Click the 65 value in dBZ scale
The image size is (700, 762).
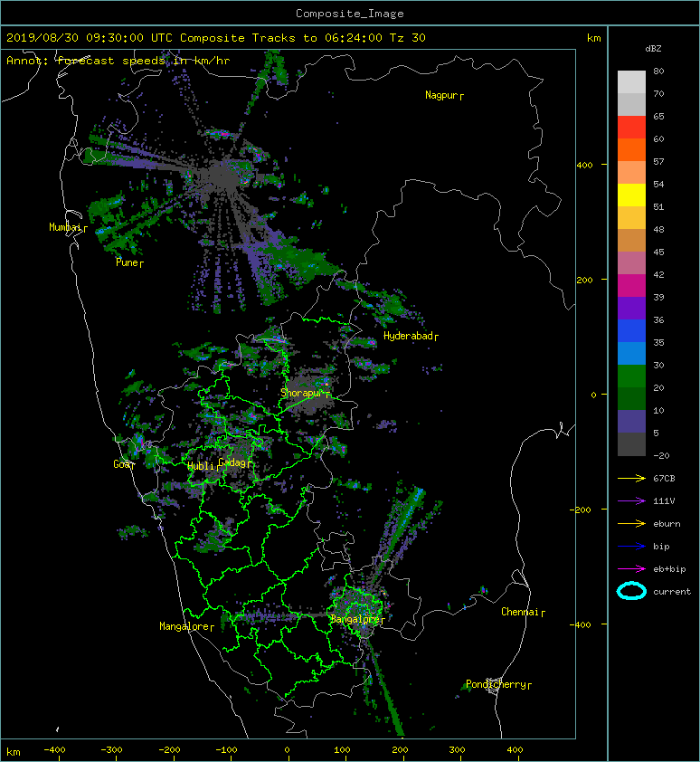[x=658, y=116]
